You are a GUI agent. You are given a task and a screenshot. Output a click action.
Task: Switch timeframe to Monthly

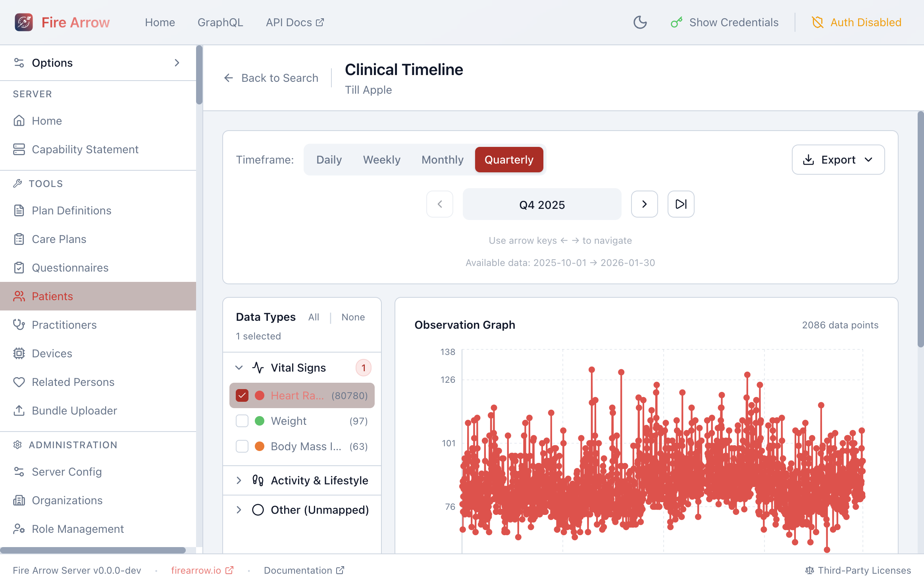(x=443, y=160)
